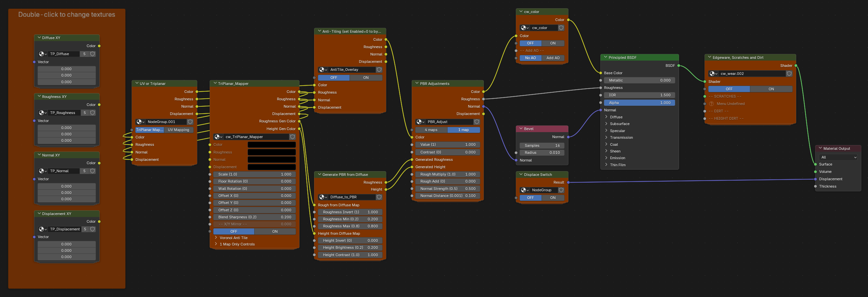The width and height of the screenshot is (868, 297).
Task: Click Scale (1.0) value field
Action: (x=255, y=175)
